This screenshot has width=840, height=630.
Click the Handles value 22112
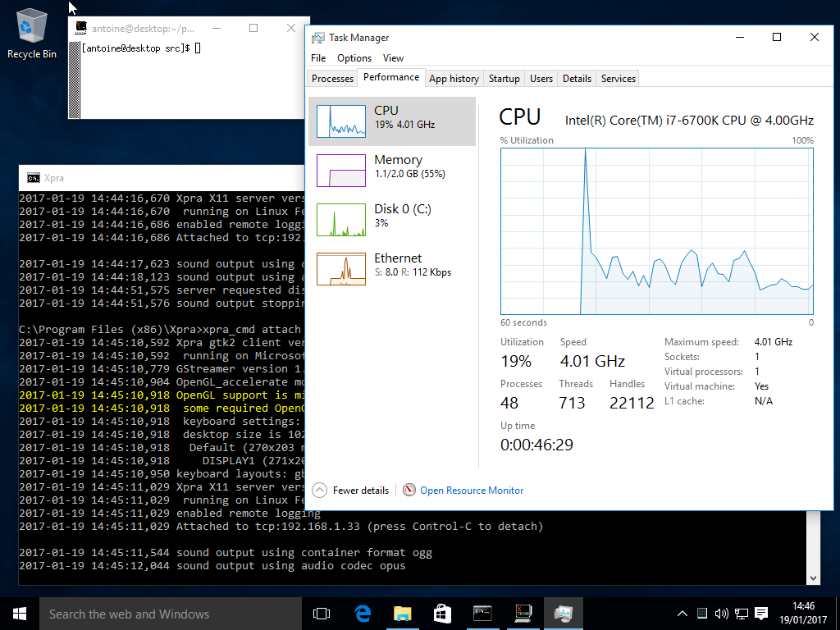(x=632, y=403)
